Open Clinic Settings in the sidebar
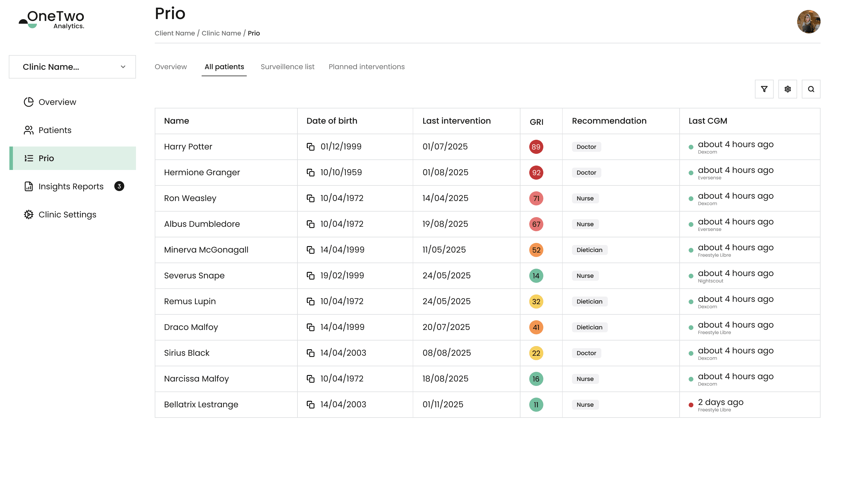844x504 pixels. coord(72,215)
